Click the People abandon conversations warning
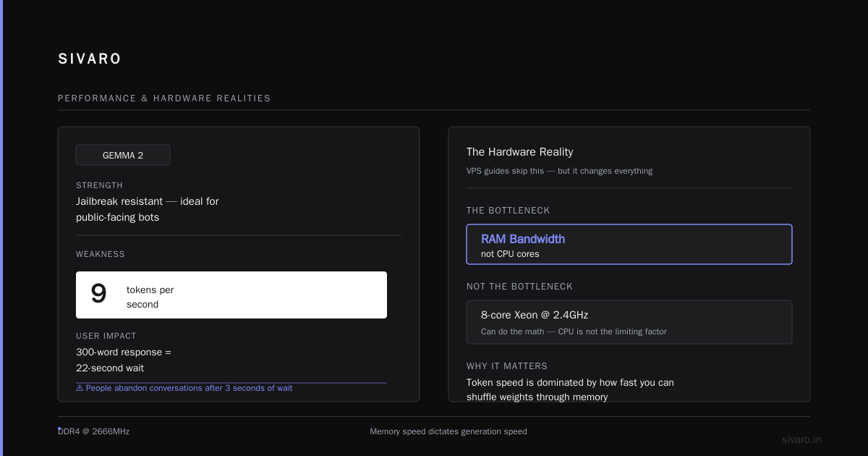868x456 pixels. click(x=184, y=388)
